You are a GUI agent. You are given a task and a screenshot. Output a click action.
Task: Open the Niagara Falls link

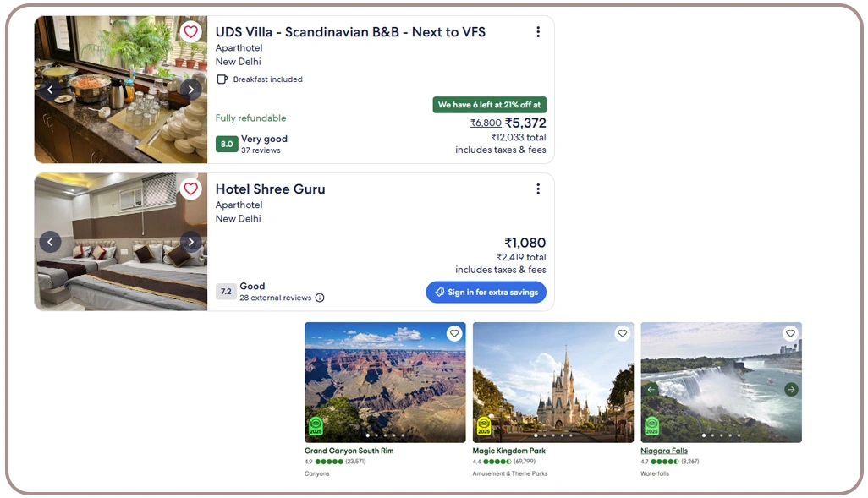tap(664, 451)
